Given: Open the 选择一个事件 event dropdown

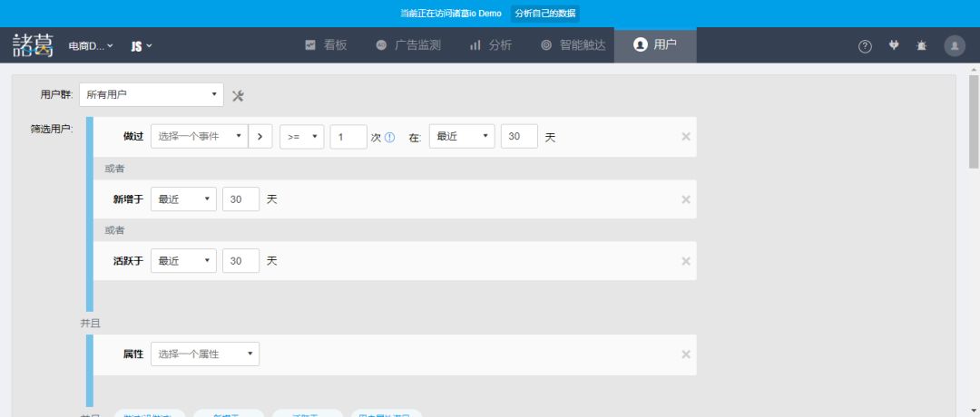Looking at the screenshot, I should (x=200, y=136).
